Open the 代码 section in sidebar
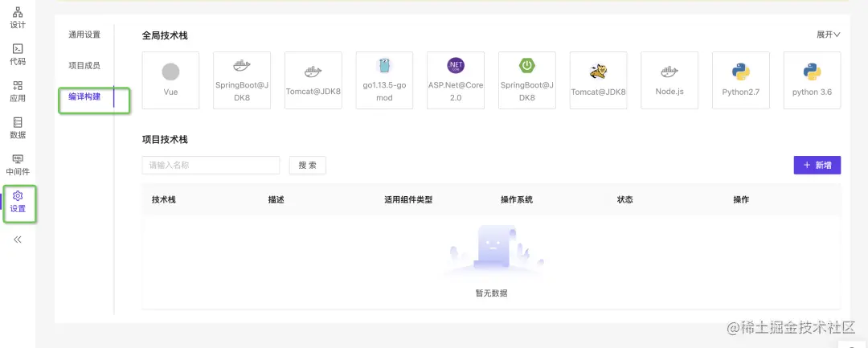This screenshot has height=348, width=868. 18,55
